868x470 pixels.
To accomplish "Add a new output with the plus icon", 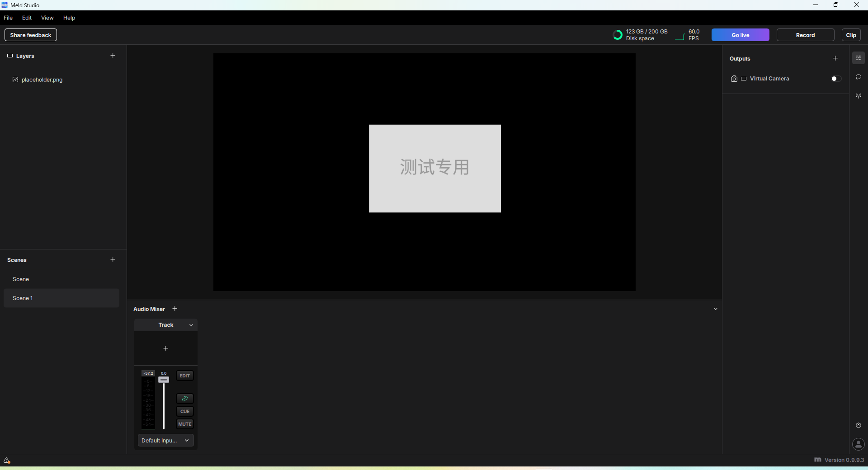I will tap(835, 58).
